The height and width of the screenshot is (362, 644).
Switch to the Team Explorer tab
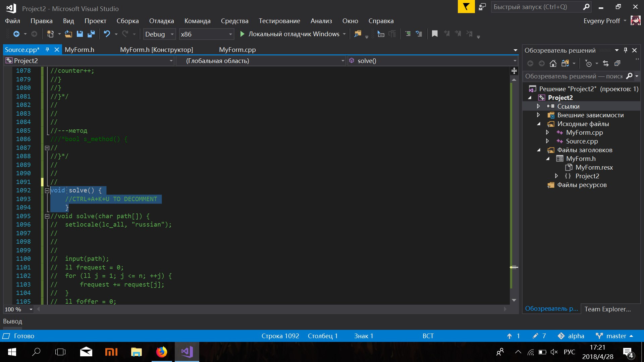pyautogui.click(x=607, y=309)
